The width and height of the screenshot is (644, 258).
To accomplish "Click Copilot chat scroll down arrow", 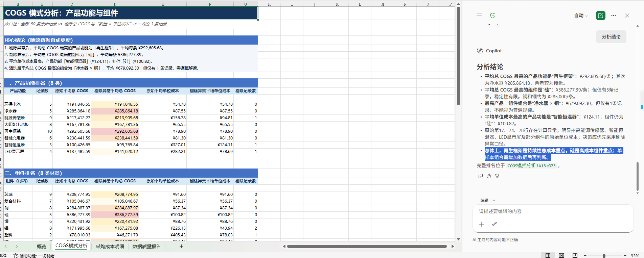I will click(x=638, y=193).
